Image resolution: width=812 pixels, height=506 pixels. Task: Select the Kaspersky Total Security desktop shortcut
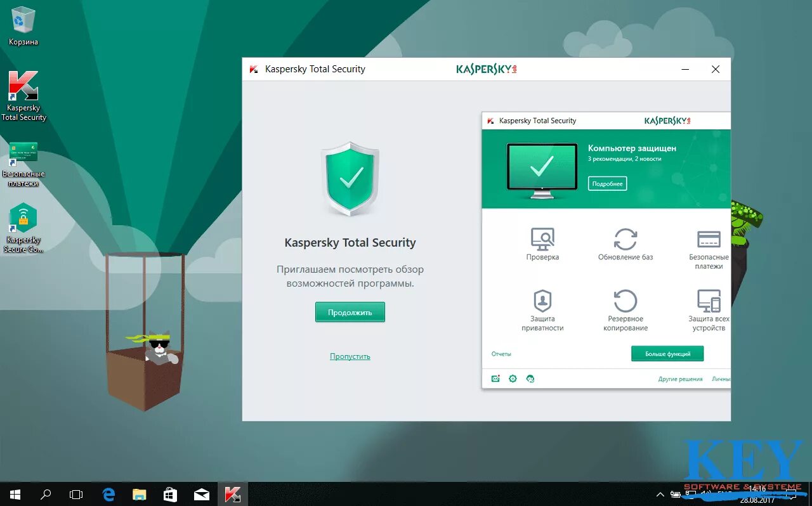23,95
